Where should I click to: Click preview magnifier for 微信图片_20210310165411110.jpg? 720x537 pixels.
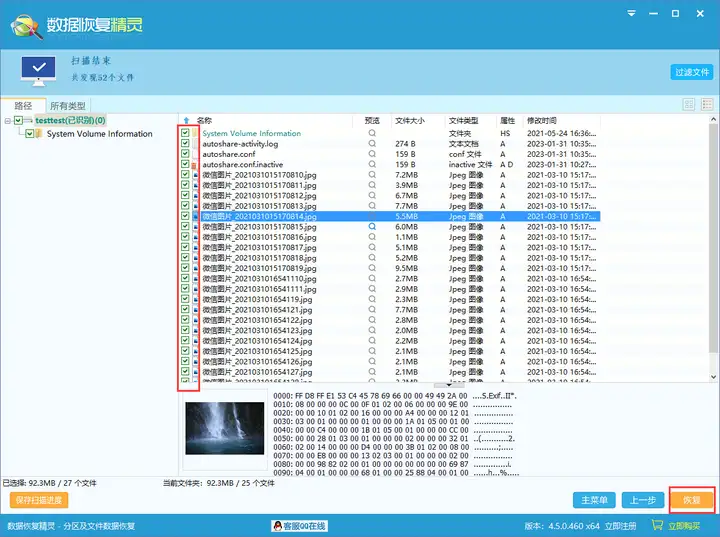click(372, 278)
